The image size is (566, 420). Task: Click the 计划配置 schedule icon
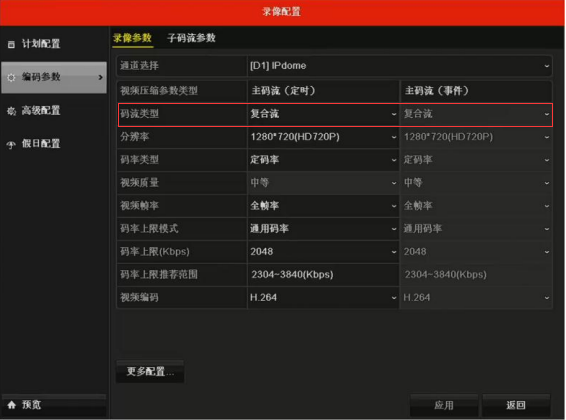[11, 45]
